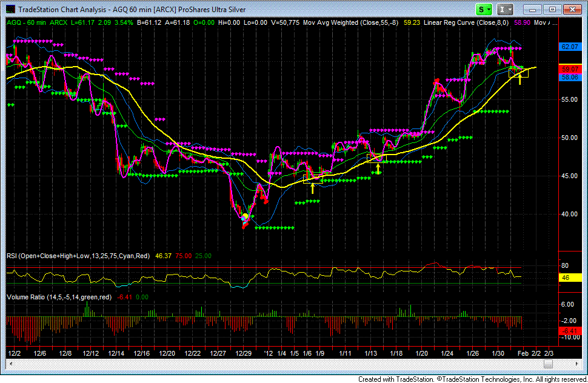The image size is (588, 383).
Task: Click the blue '58.06' price axis marker
Action: (570, 77)
